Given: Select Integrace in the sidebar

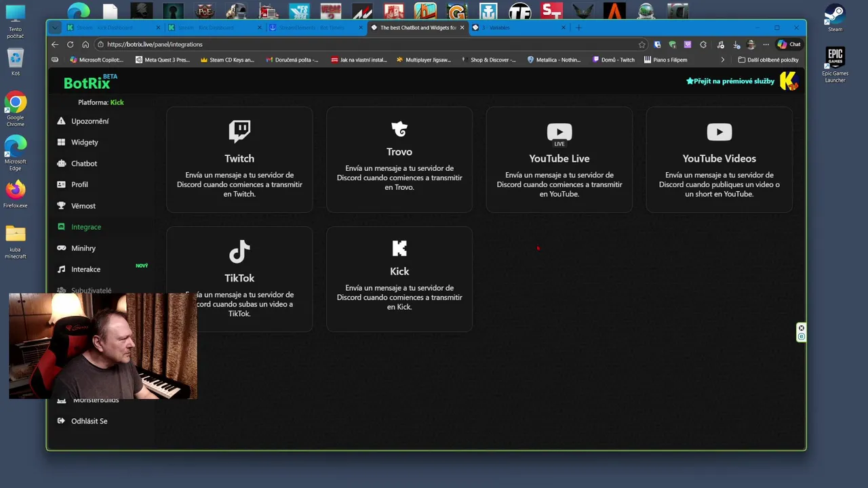Looking at the screenshot, I should tap(86, 227).
